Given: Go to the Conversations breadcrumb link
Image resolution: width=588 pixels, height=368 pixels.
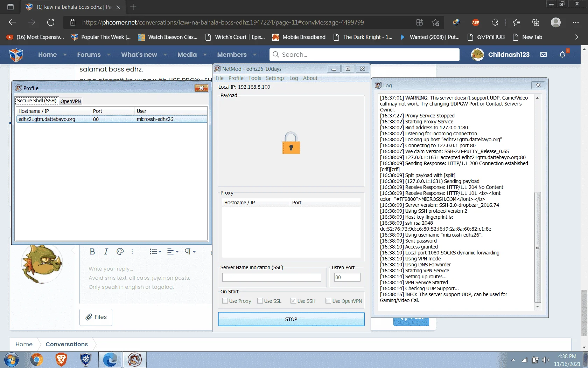Looking at the screenshot, I should [66, 344].
